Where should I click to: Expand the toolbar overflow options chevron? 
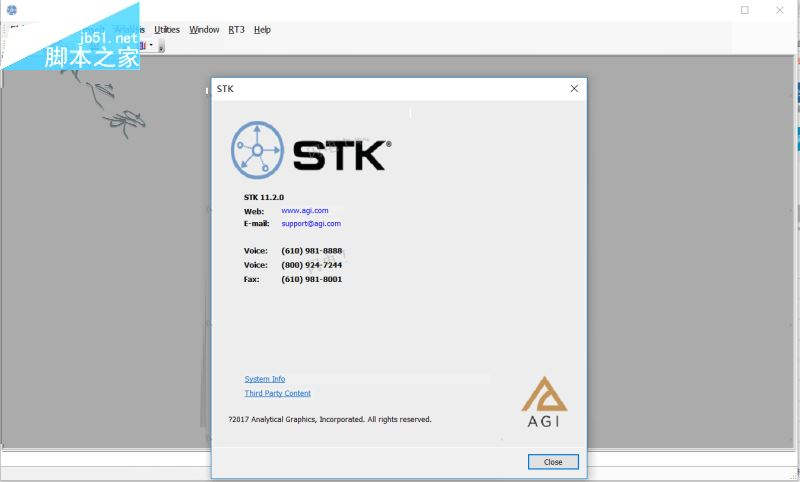[x=161, y=47]
